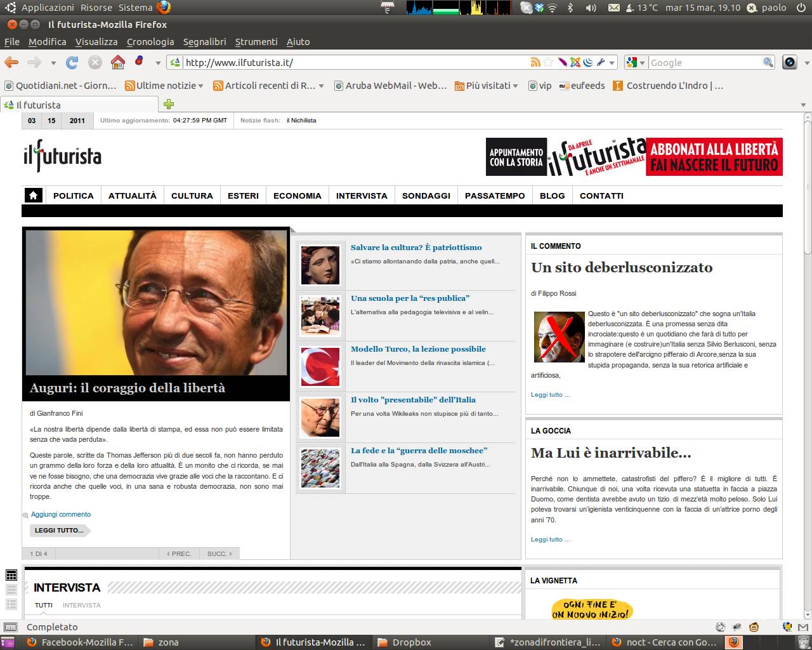Image resolution: width=812 pixels, height=650 pixels.
Task: Click PREC. to show the previous slide
Action: point(179,554)
